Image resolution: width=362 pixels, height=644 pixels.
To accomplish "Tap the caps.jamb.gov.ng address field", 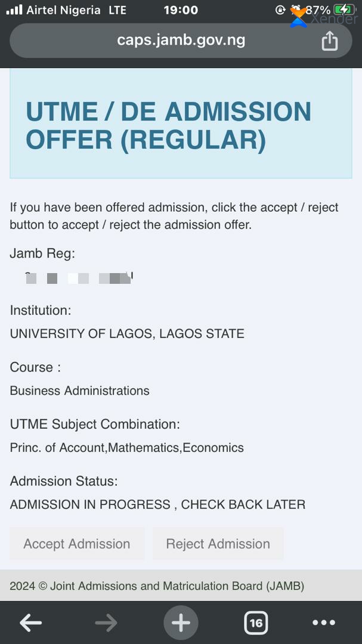I will (x=181, y=41).
